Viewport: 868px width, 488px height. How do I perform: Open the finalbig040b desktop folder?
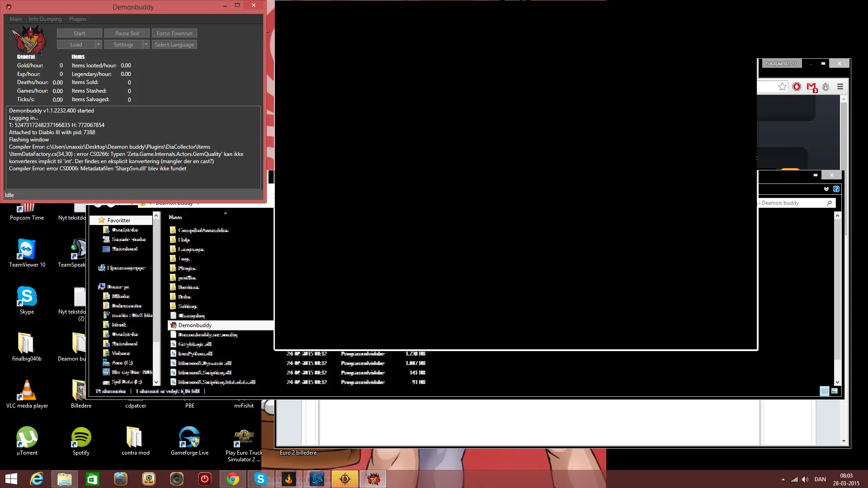pyautogui.click(x=27, y=347)
